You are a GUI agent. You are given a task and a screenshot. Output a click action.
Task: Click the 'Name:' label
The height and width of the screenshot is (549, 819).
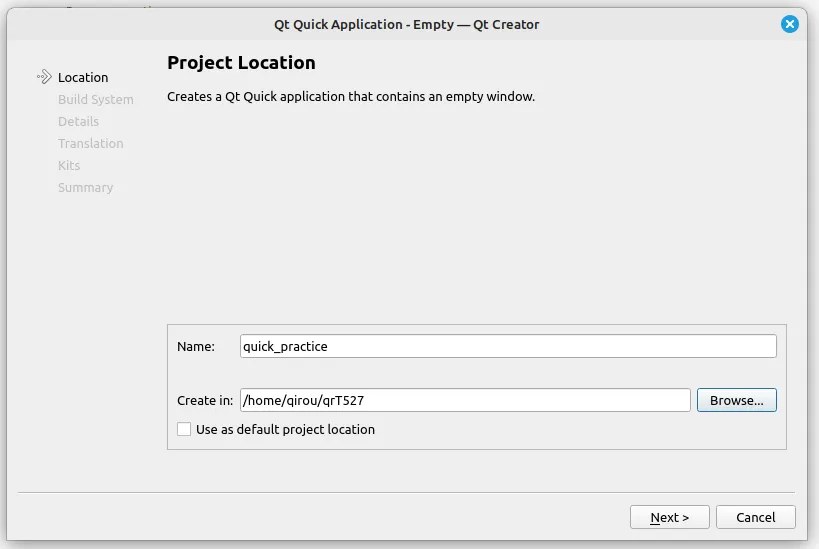coord(196,346)
